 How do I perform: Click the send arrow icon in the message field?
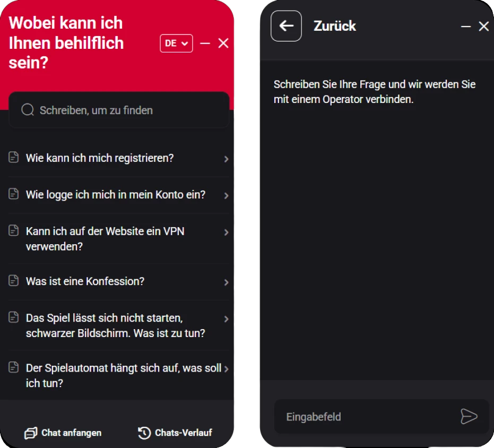[469, 417]
